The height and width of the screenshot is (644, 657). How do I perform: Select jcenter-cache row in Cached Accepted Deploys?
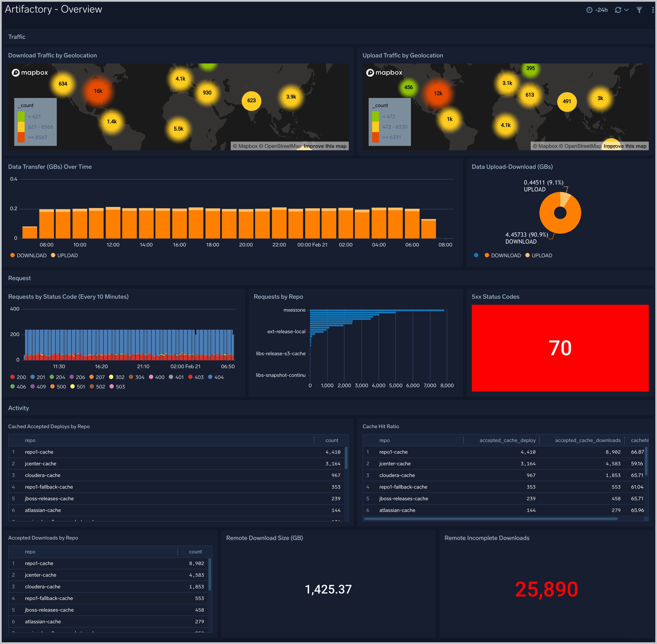[x=176, y=464]
